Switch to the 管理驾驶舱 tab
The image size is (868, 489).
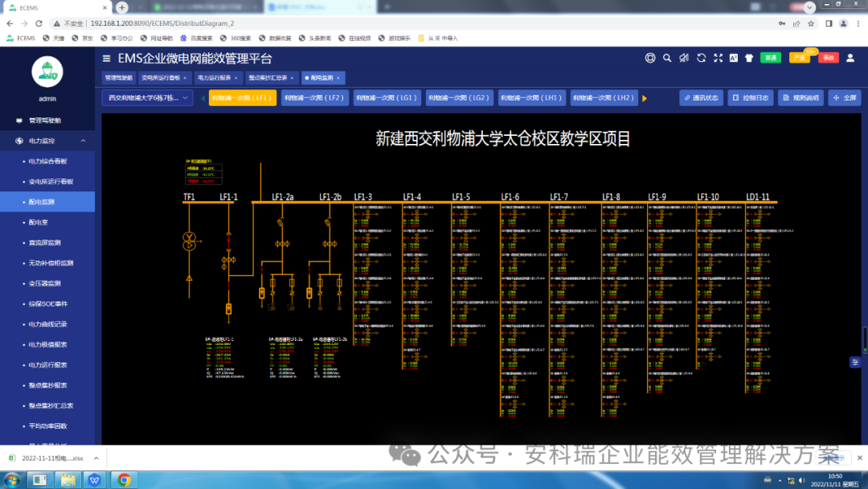coord(118,78)
